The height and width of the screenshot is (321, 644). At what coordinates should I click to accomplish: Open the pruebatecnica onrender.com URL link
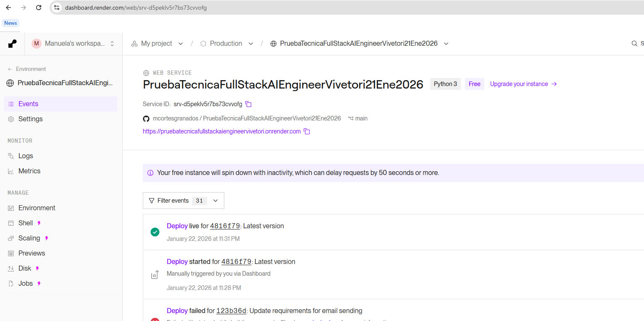[222, 131]
